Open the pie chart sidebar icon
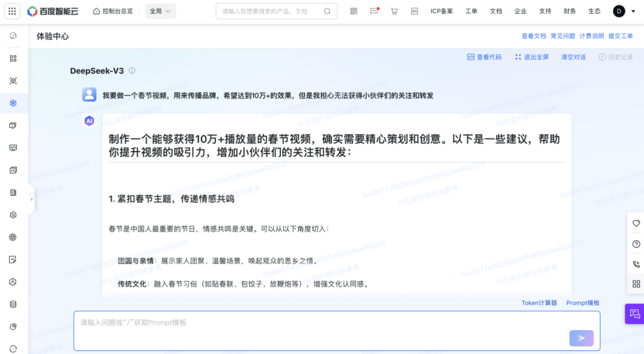This screenshot has width=644, height=354. click(x=13, y=327)
